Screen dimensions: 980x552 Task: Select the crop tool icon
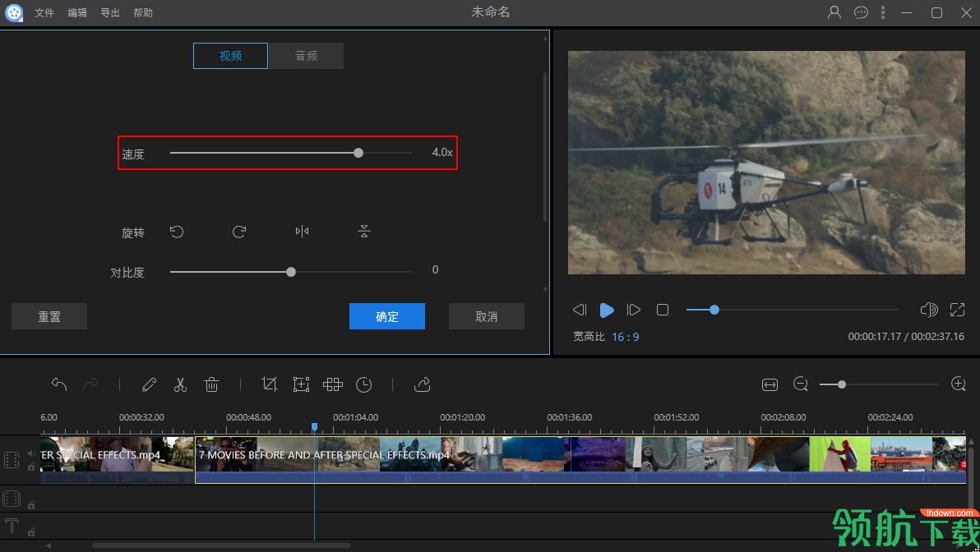270,384
